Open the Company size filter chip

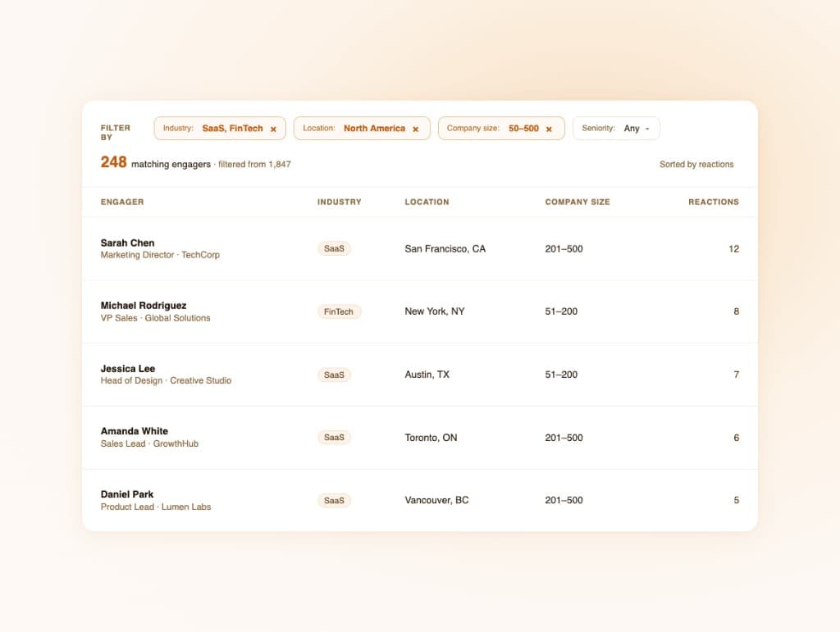coord(501,129)
